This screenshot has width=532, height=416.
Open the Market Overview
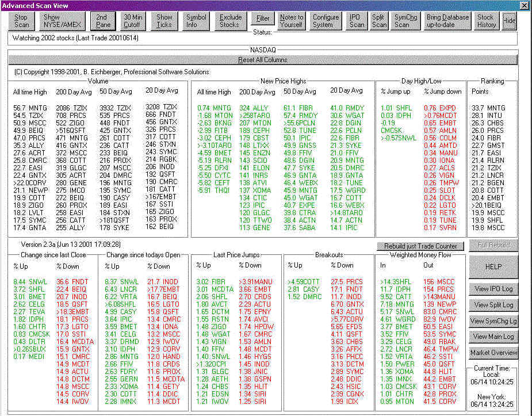493,353
